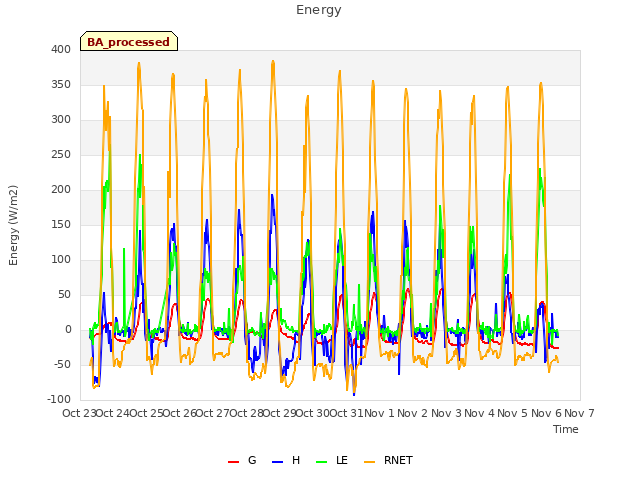Click the 350 y-axis tick label
The width and height of the screenshot is (640, 480).
pos(61,84)
